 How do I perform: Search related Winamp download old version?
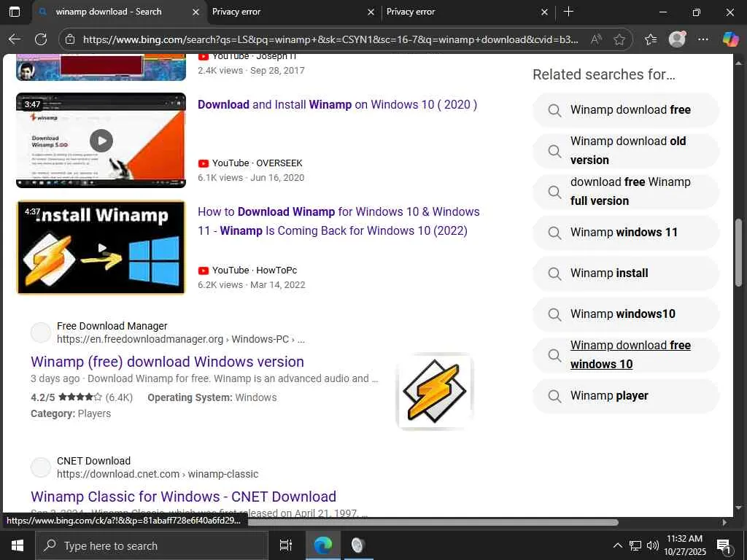(x=625, y=151)
